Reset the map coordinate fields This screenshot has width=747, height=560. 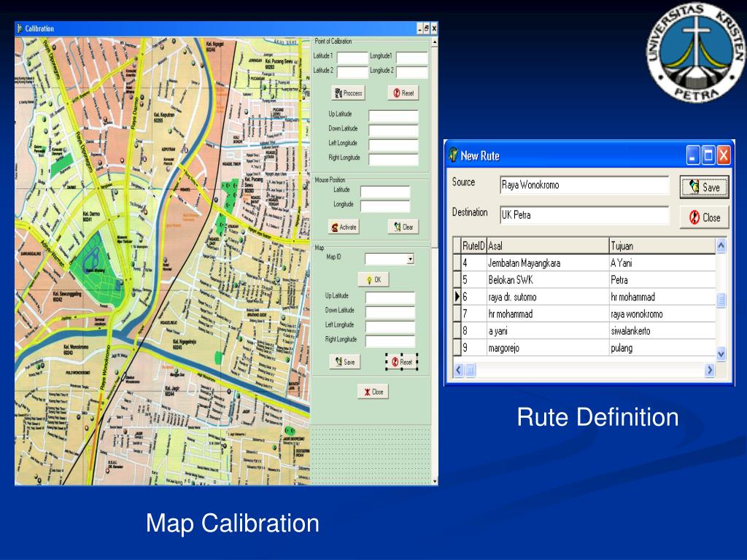pyautogui.click(x=402, y=362)
